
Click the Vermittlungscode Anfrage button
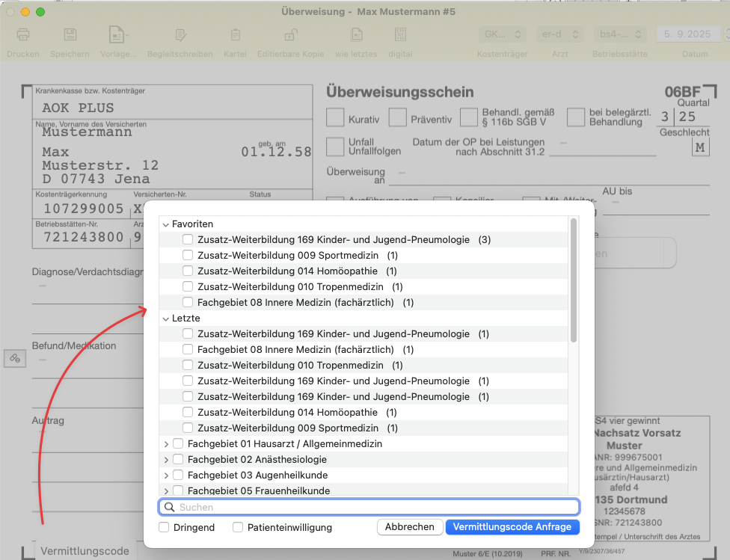click(x=512, y=527)
